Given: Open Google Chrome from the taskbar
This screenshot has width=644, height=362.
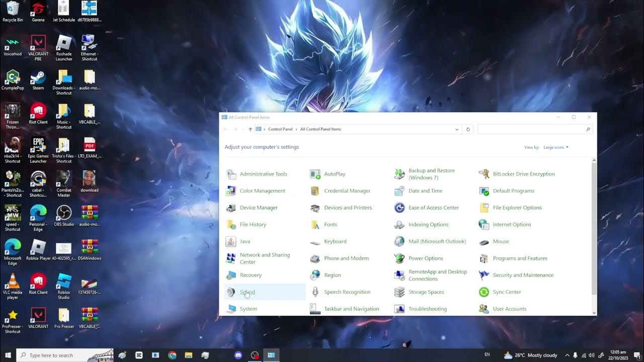Looking at the screenshot, I should [x=172, y=355].
